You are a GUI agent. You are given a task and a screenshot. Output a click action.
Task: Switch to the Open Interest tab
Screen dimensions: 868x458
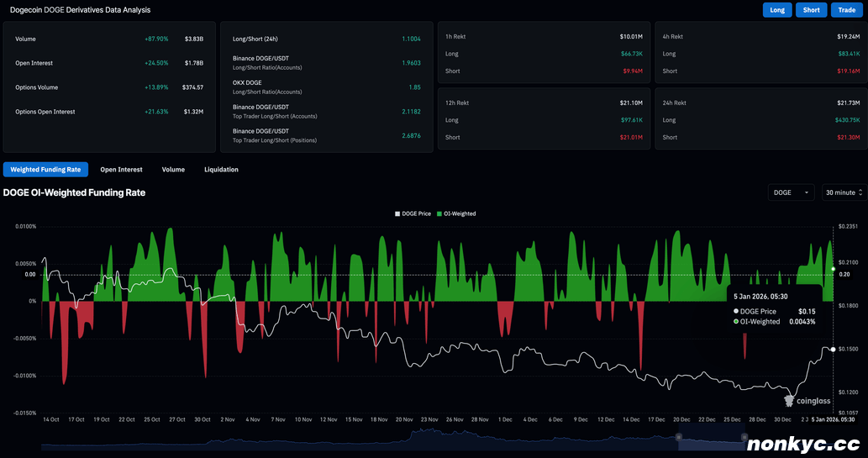tap(121, 170)
